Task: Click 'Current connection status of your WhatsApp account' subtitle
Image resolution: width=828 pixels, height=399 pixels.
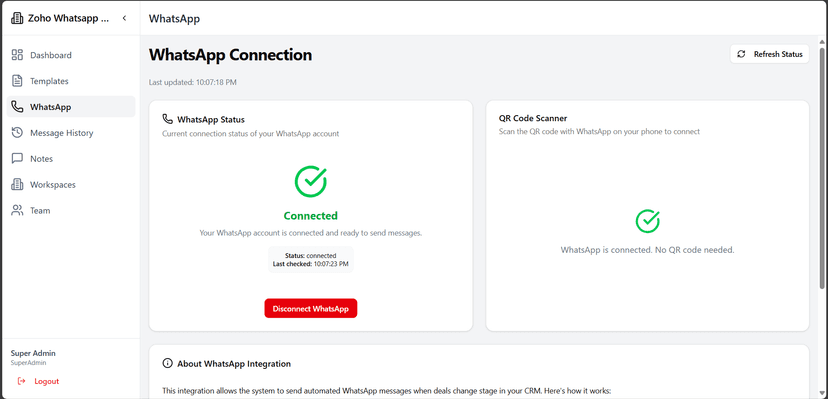Action: (x=250, y=134)
